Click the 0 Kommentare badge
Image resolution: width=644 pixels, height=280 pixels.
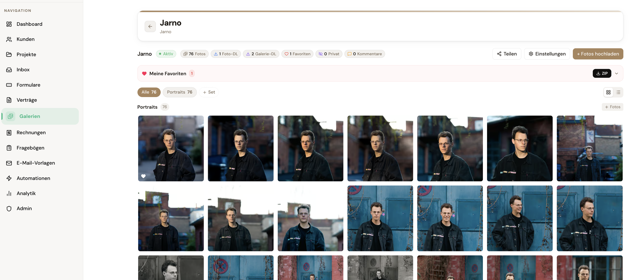tap(365, 54)
